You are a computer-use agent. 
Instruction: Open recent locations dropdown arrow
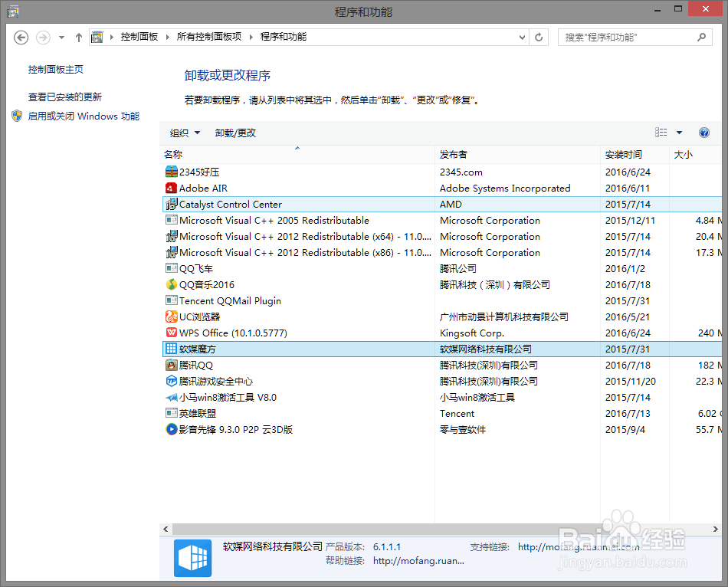pyautogui.click(x=61, y=37)
